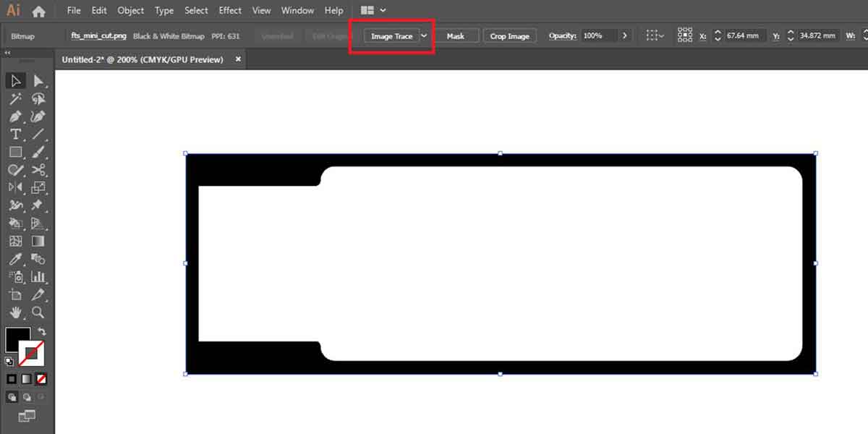Edit the Y position 34.872 mm field
This screenshot has height=434, width=868.
(x=818, y=35)
